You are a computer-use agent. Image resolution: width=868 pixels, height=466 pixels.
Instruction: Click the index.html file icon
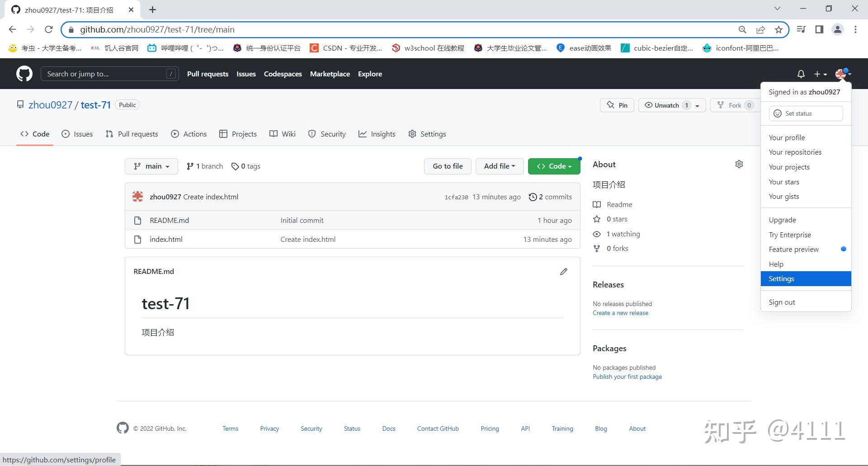pos(138,240)
